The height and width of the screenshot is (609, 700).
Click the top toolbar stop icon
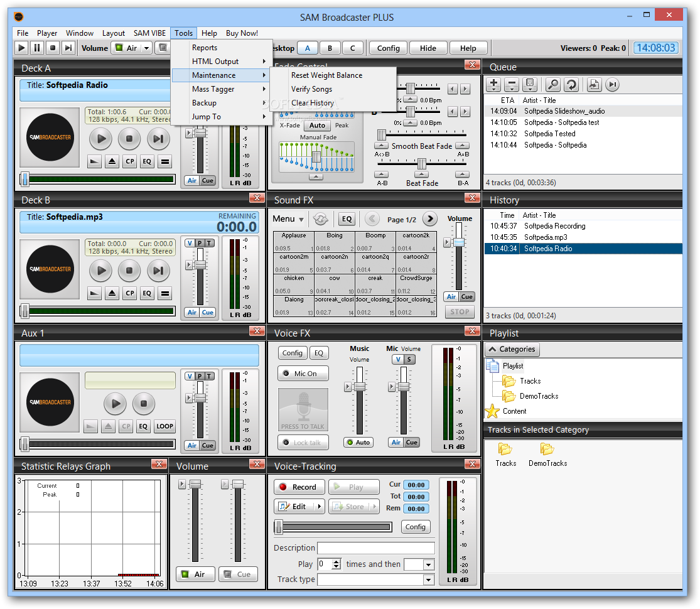click(53, 47)
